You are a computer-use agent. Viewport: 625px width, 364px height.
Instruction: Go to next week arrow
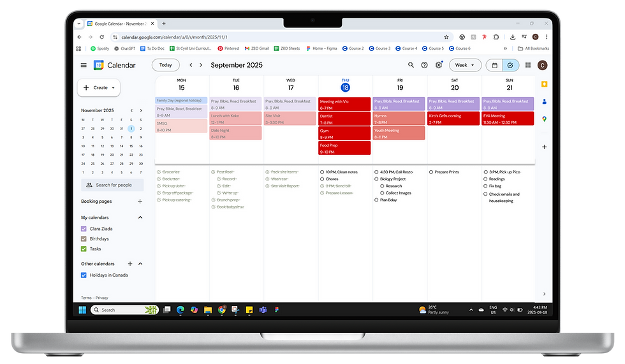pos(201,65)
